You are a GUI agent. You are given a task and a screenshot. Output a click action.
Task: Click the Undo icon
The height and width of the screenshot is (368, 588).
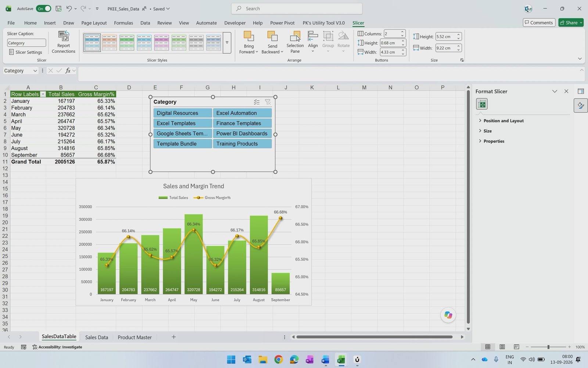(x=69, y=8)
